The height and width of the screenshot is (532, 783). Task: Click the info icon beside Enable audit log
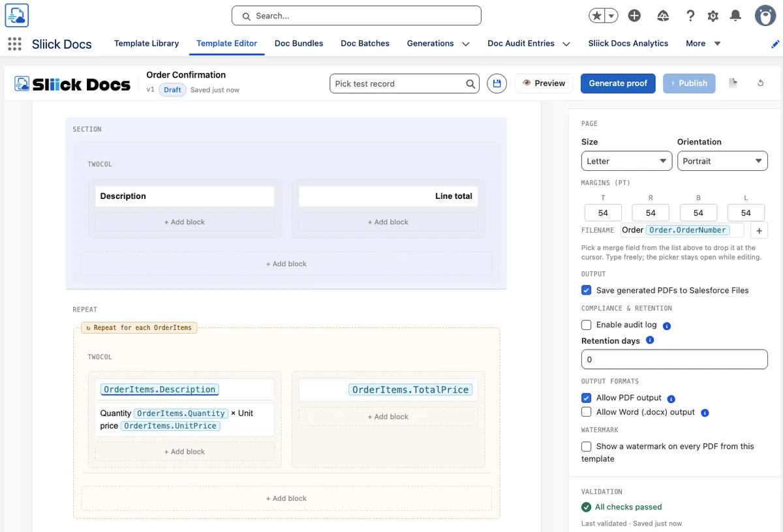[667, 325]
